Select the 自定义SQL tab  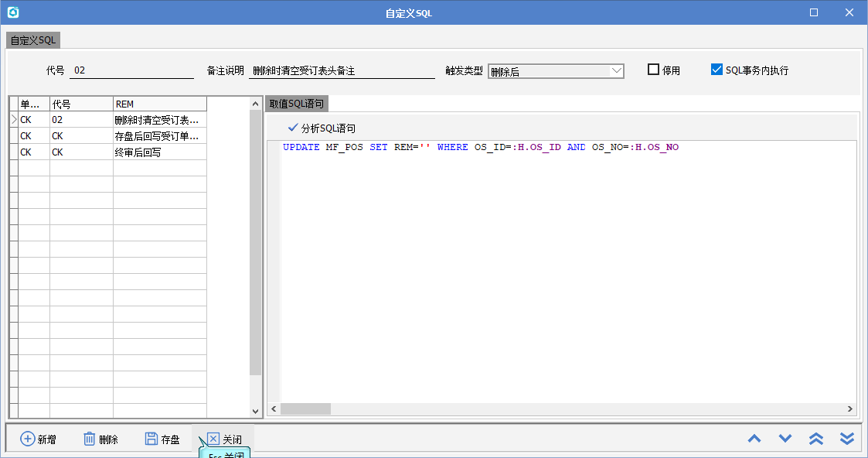[33, 40]
